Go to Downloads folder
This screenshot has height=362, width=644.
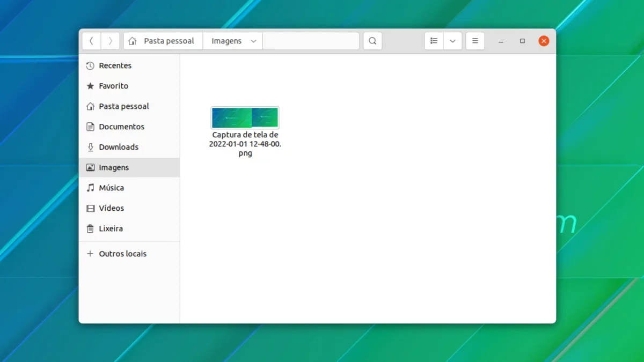tap(129, 147)
